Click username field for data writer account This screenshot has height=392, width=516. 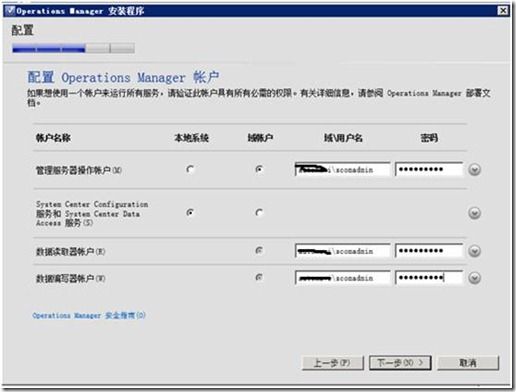342,278
